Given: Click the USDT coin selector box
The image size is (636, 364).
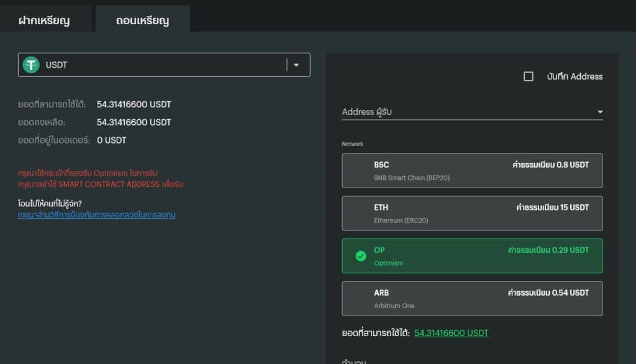Looking at the screenshot, I should pyautogui.click(x=155, y=65).
